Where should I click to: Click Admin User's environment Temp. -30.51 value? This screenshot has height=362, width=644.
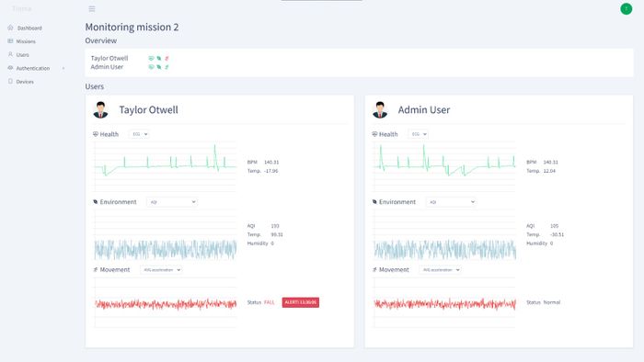[557, 234]
